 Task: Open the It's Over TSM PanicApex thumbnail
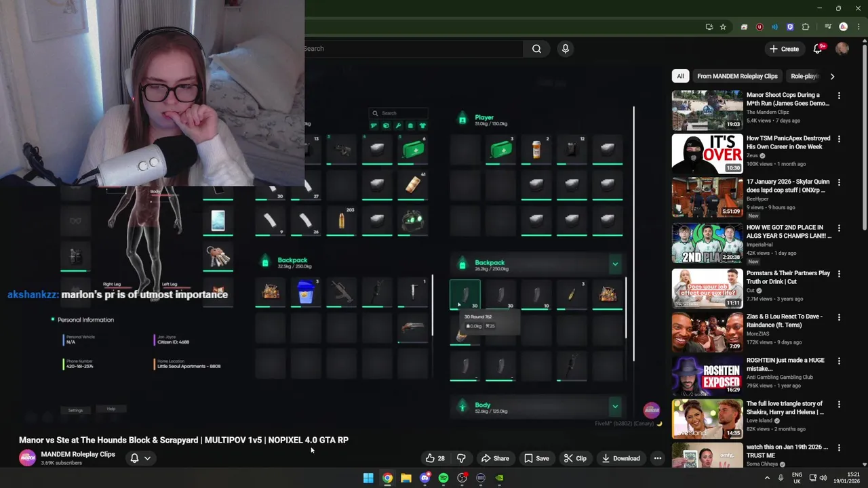pyautogui.click(x=707, y=153)
